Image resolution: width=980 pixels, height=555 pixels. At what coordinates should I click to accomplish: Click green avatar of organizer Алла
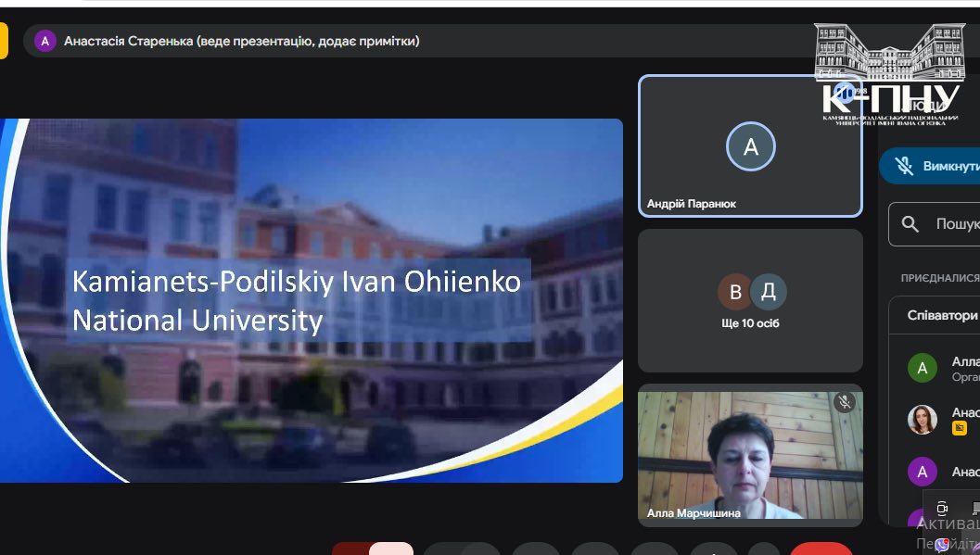coord(922,368)
